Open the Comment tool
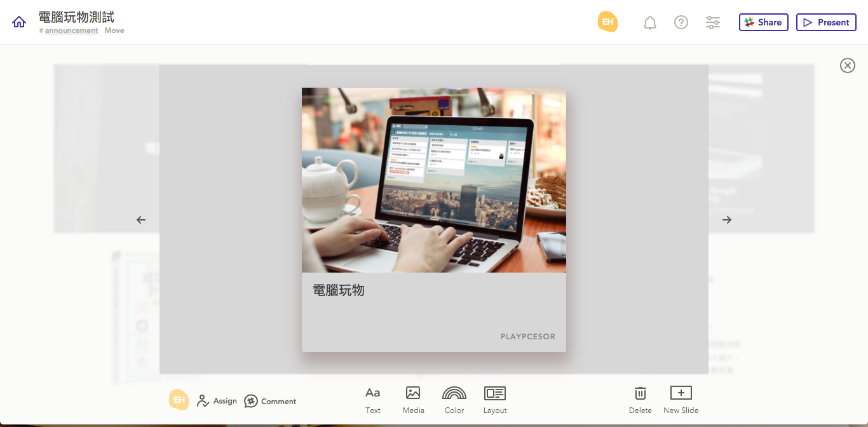 coord(270,401)
